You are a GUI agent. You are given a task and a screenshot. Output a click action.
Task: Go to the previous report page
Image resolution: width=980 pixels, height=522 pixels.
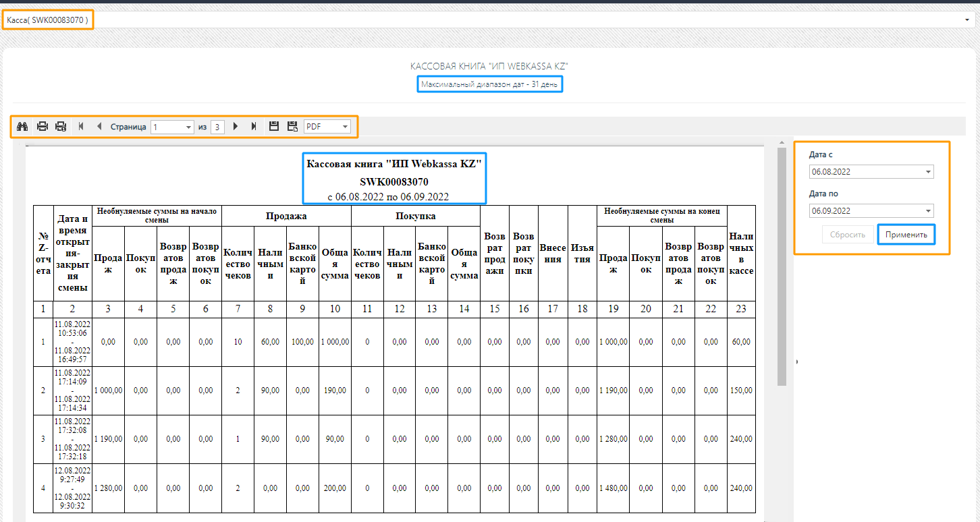[x=100, y=126]
